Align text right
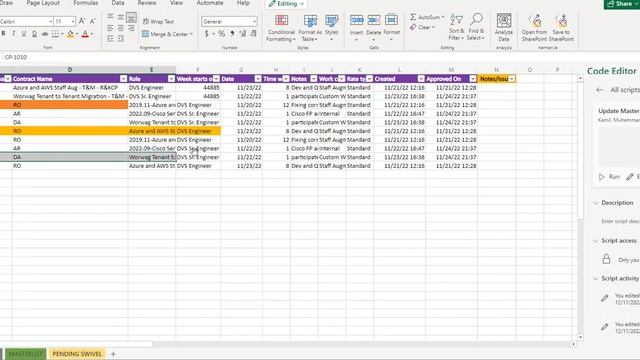Screen dimensions: 640x360 point(131,28)
